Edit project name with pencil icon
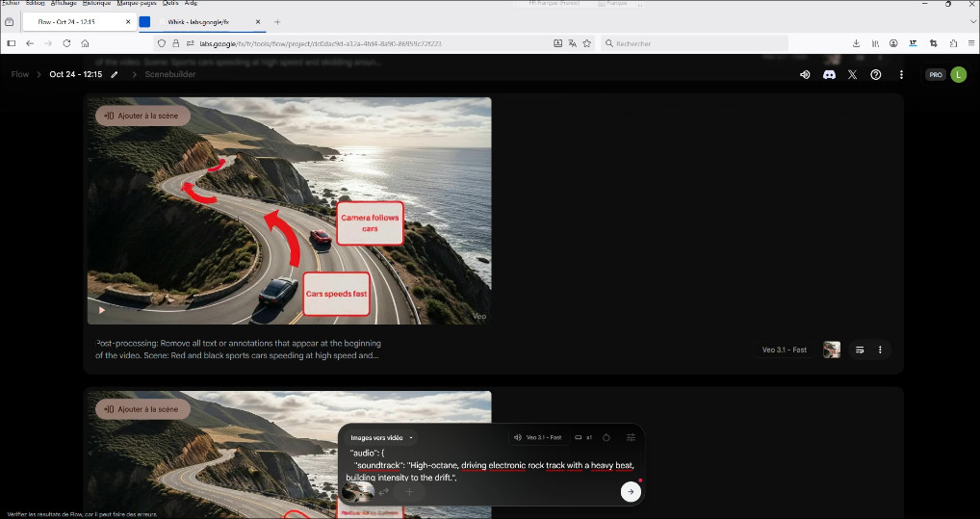 (x=115, y=75)
